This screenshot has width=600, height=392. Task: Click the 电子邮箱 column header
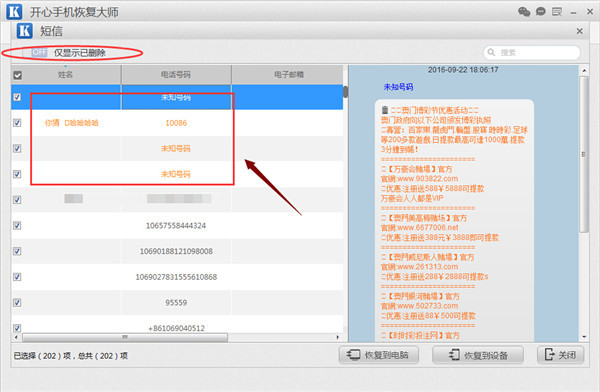pos(289,75)
